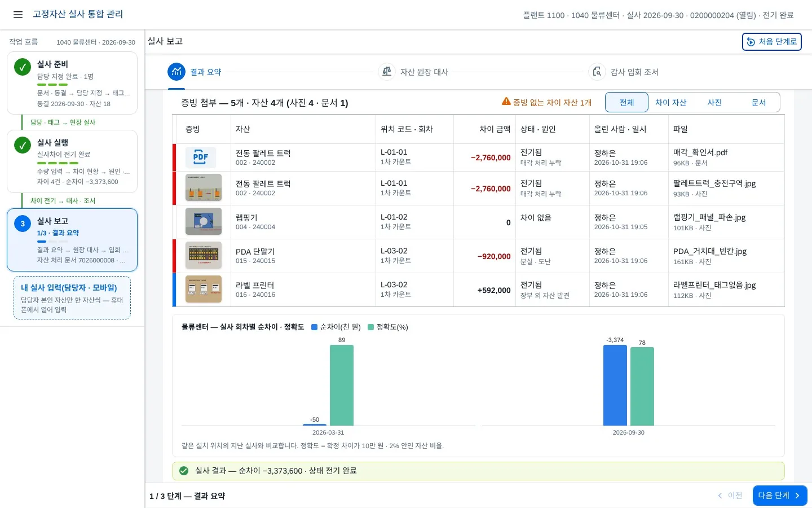Click the 올린 사람 · 일시 column header
The image size is (812, 508).
coord(629,129)
